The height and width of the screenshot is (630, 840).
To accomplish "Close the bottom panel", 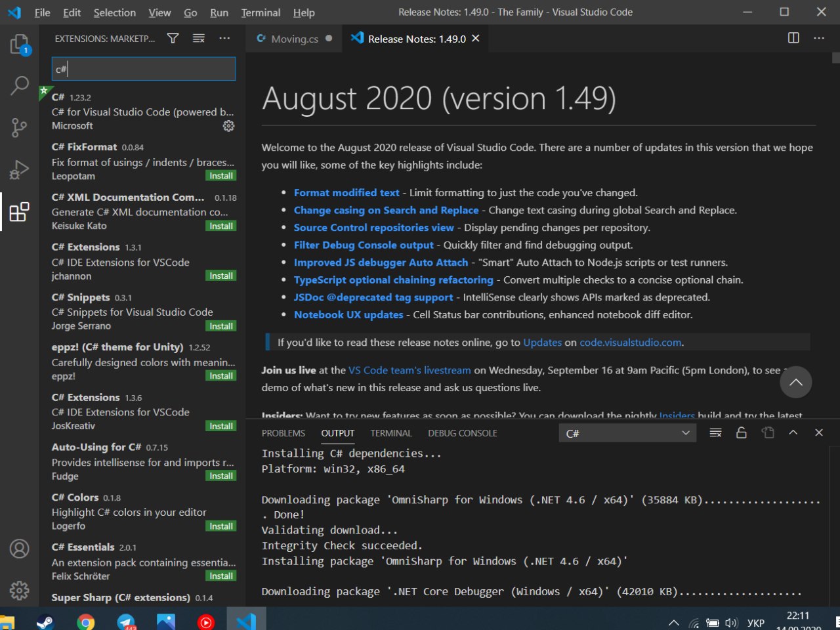I will coord(819,433).
